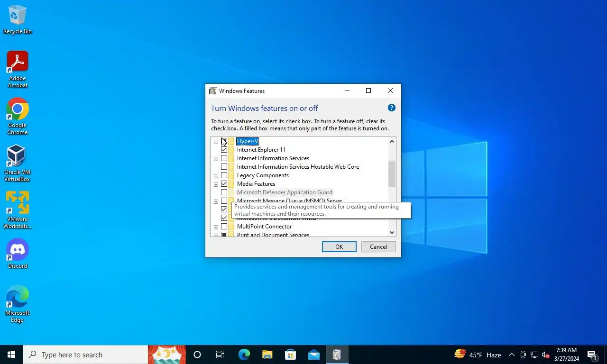
Task: Launch Edge from the taskbar
Action: (x=244, y=355)
